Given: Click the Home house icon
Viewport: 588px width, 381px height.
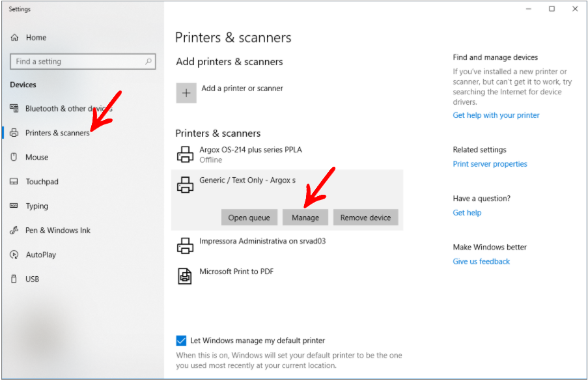Looking at the screenshot, I should click(14, 38).
